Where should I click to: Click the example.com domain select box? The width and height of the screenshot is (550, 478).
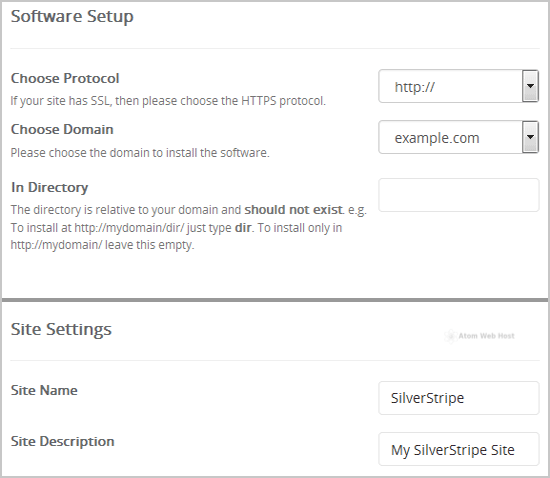[458, 137]
